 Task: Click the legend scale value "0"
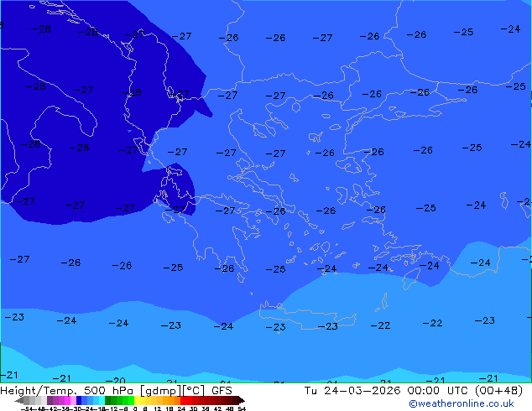tap(135, 409)
